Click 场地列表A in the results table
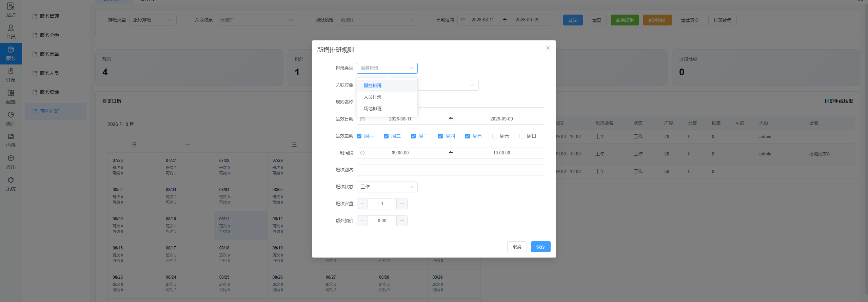Screen dimensions: 868x302 (x=819, y=154)
